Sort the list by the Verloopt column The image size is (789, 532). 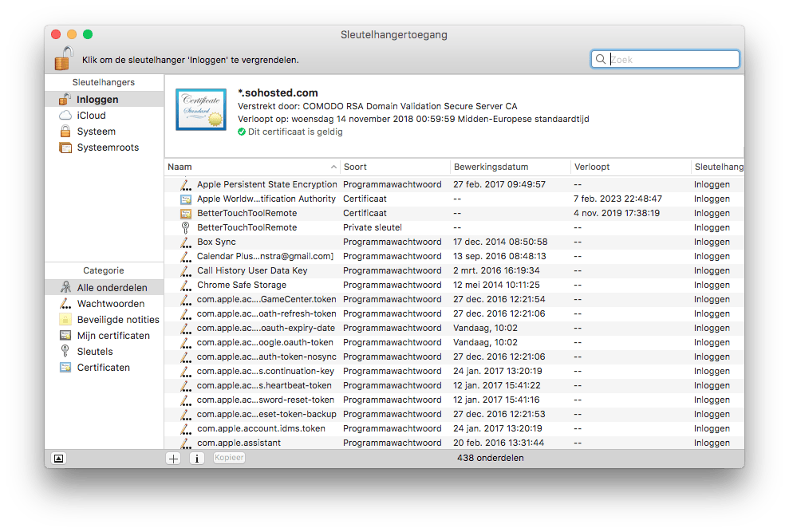point(630,167)
